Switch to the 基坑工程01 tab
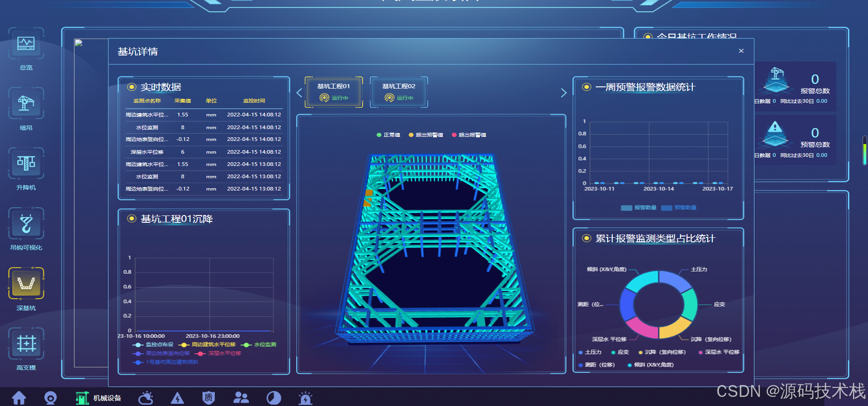The width and height of the screenshot is (868, 406). coord(333,92)
